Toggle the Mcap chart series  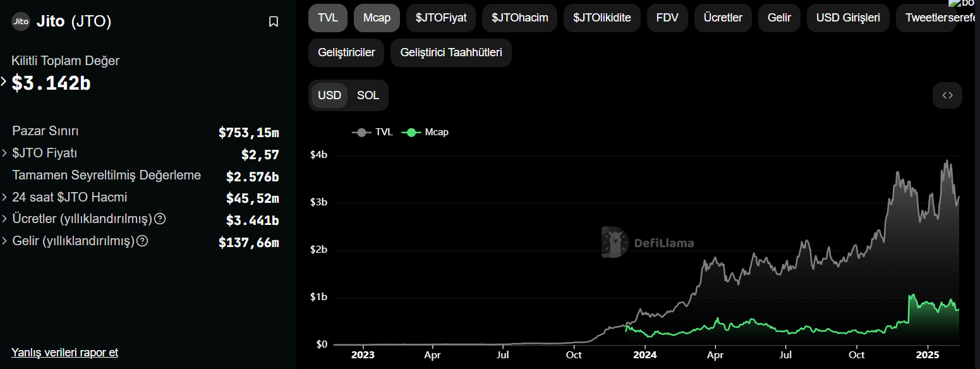coord(377,18)
